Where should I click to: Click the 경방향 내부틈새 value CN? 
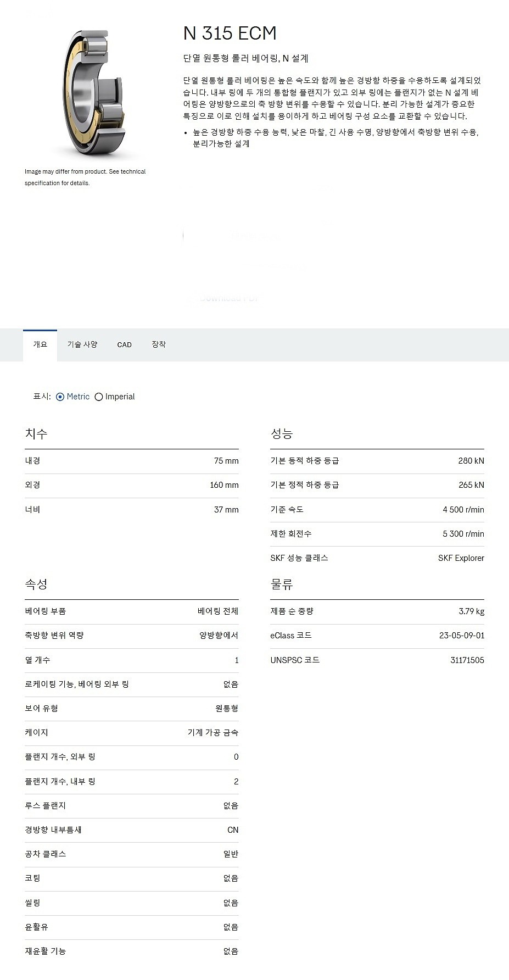pyautogui.click(x=233, y=830)
